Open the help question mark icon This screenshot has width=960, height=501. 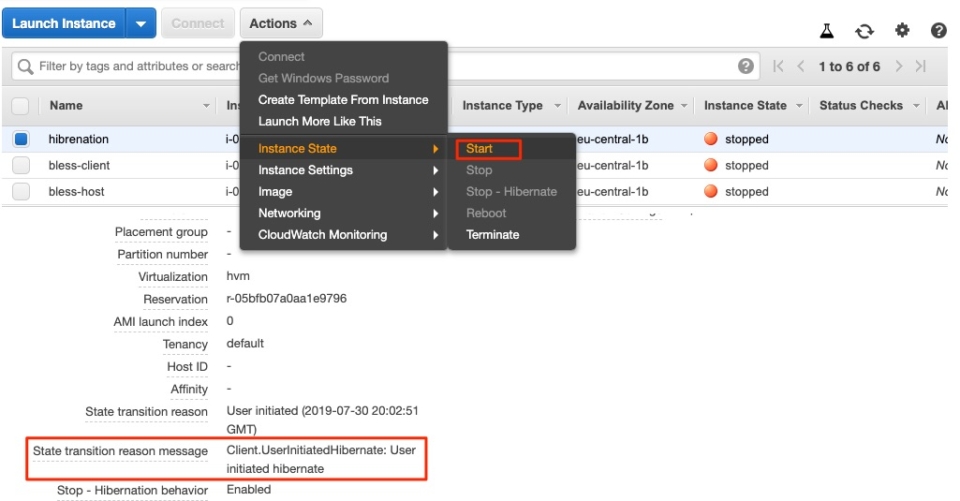tap(938, 31)
